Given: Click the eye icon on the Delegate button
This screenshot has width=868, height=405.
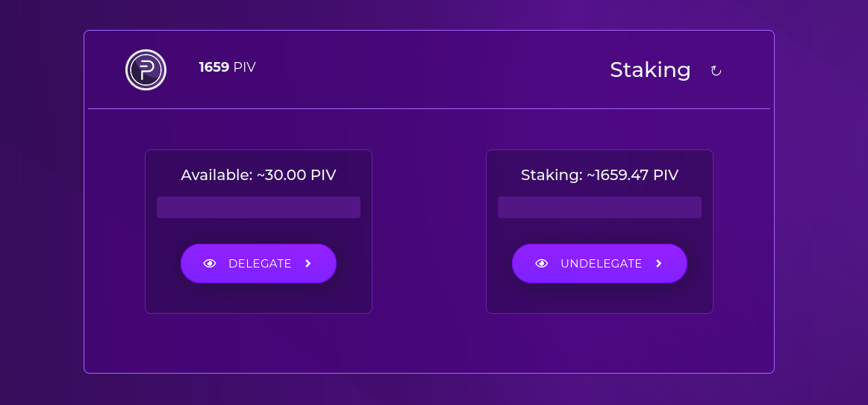Looking at the screenshot, I should click(x=209, y=264).
